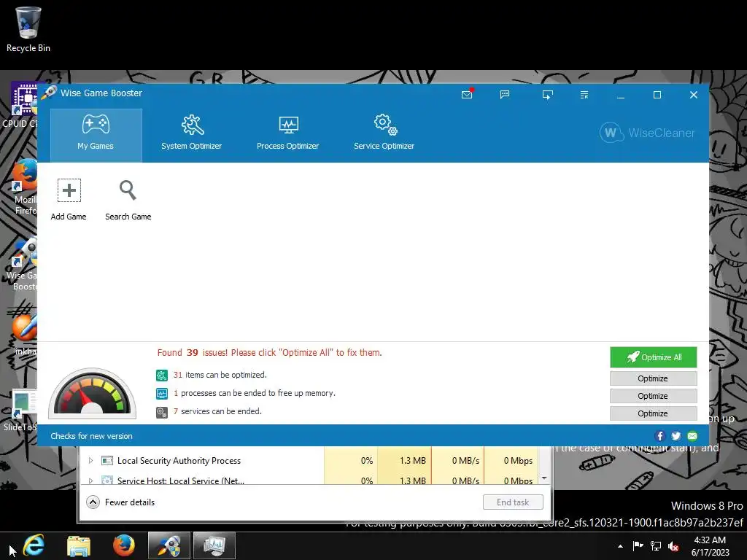Click the process monitor icon beside 1 processes
747x560 pixels.
tap(162, 394)
